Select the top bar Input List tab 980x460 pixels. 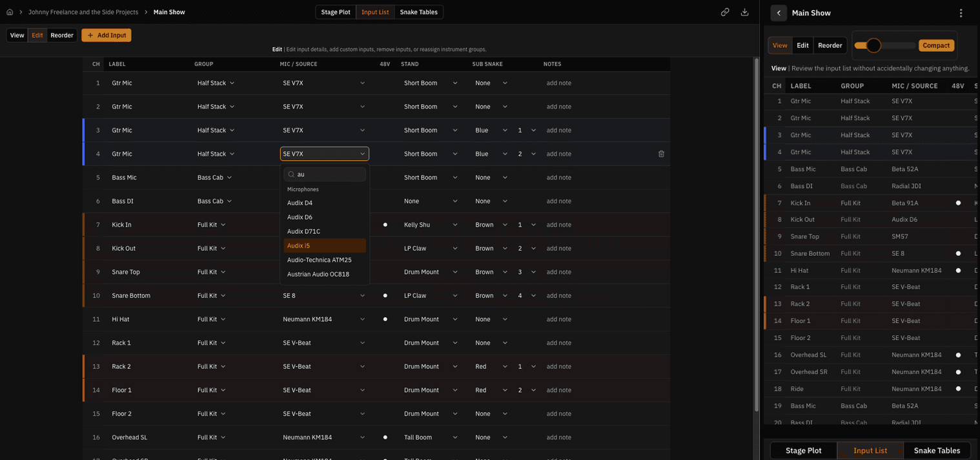coord(375,12)
